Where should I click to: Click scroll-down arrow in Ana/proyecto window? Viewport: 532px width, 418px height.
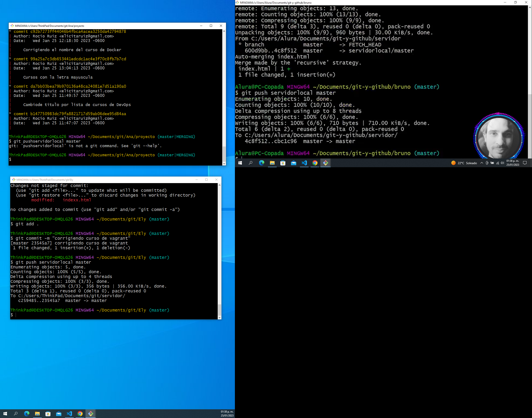[224, 163]
